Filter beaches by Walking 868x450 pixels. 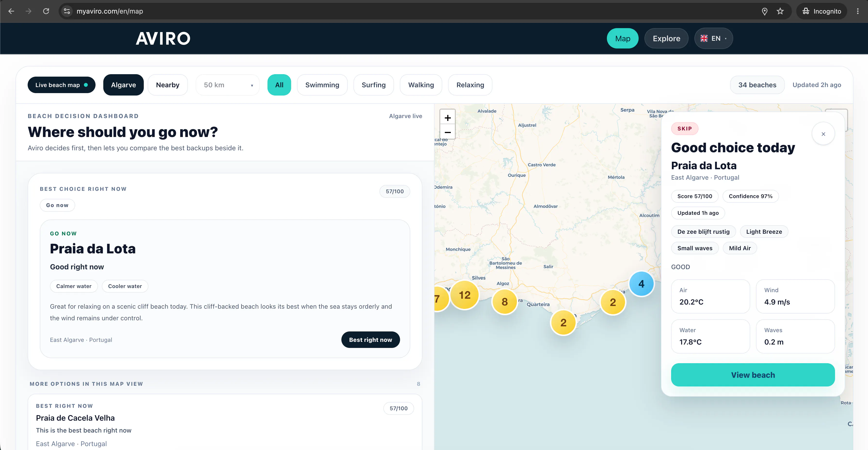click(x=421, y=85)
